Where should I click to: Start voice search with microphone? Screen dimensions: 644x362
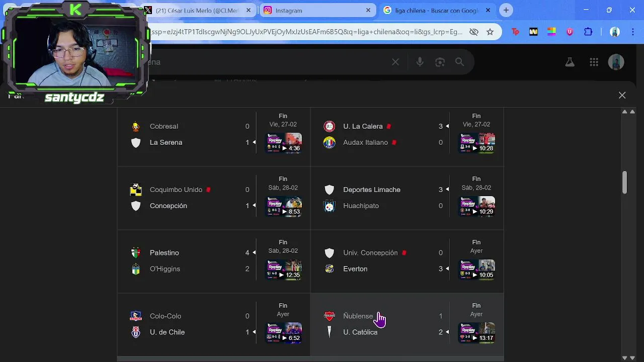[420, 62]
